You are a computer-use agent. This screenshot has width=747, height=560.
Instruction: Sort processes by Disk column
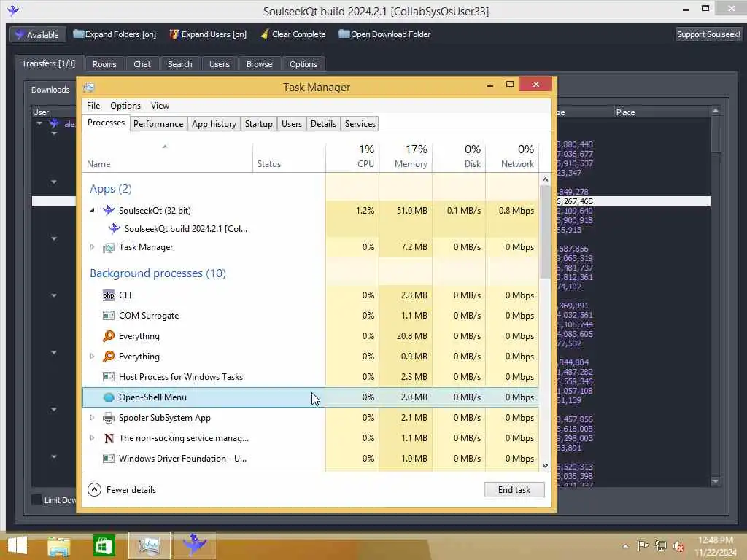[460, 157]
